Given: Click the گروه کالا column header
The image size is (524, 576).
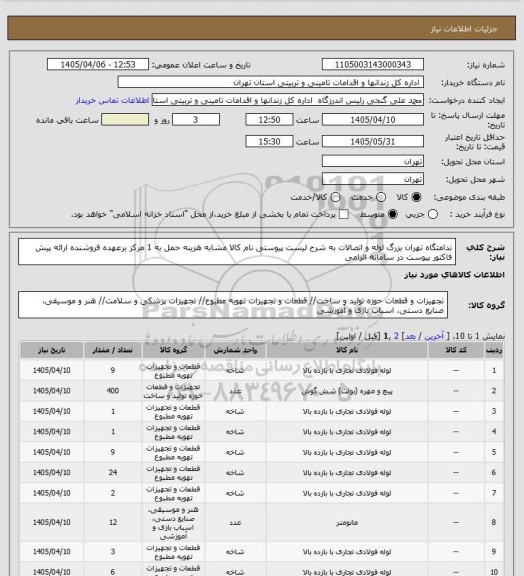Looking at the screenshot, I should (x=173, y=350).
